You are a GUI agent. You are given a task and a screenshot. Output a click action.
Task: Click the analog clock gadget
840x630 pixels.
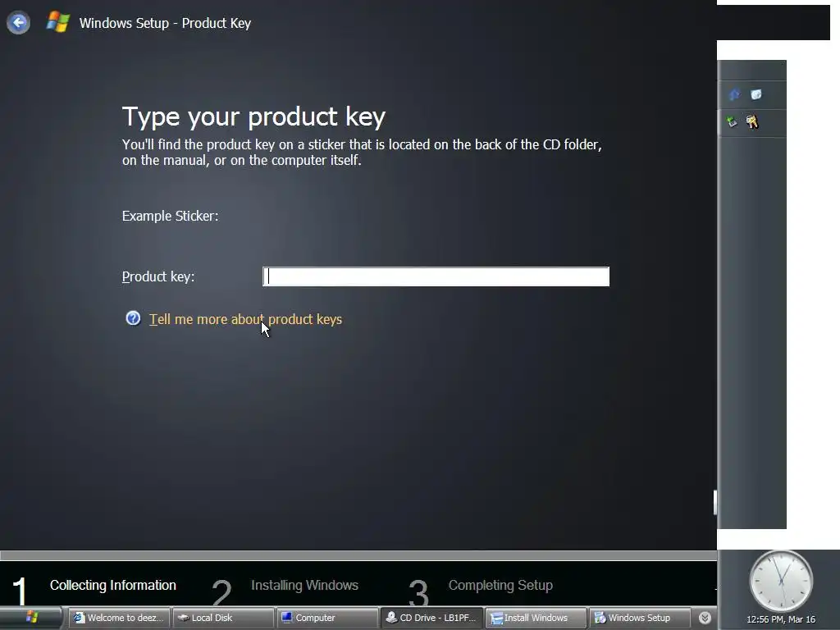coord(781,582)
